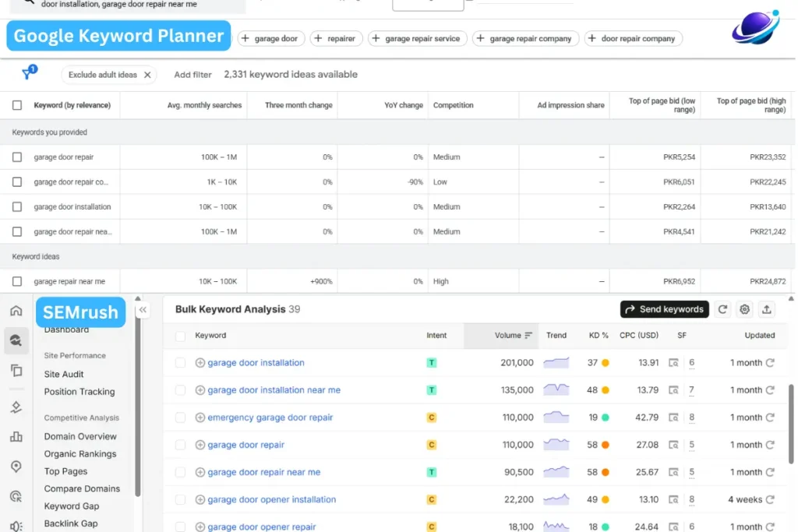Add the garage repair service suggestion chip
This screenshot has height=532, width=798.
[x=417, y=39]
